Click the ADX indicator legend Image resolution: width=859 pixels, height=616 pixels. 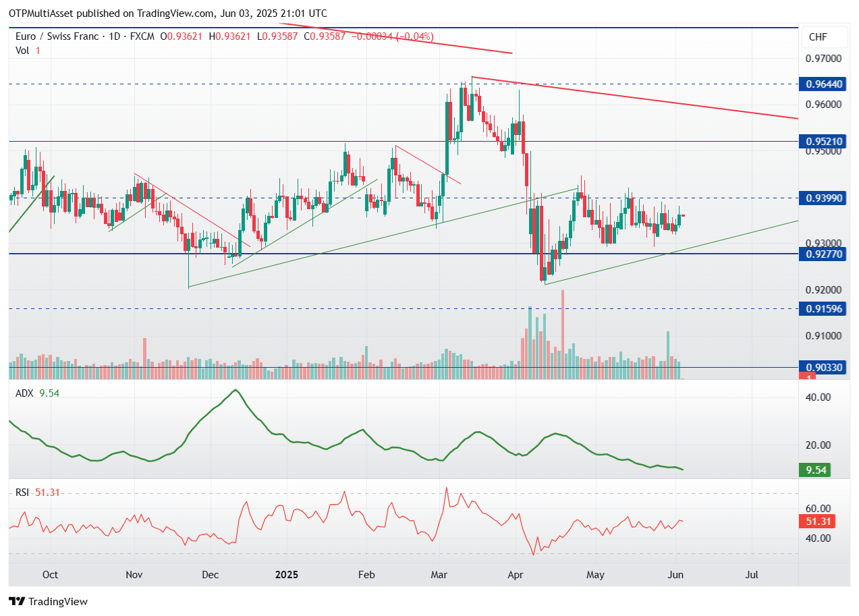pyautogui.click(x=37, y=393)
